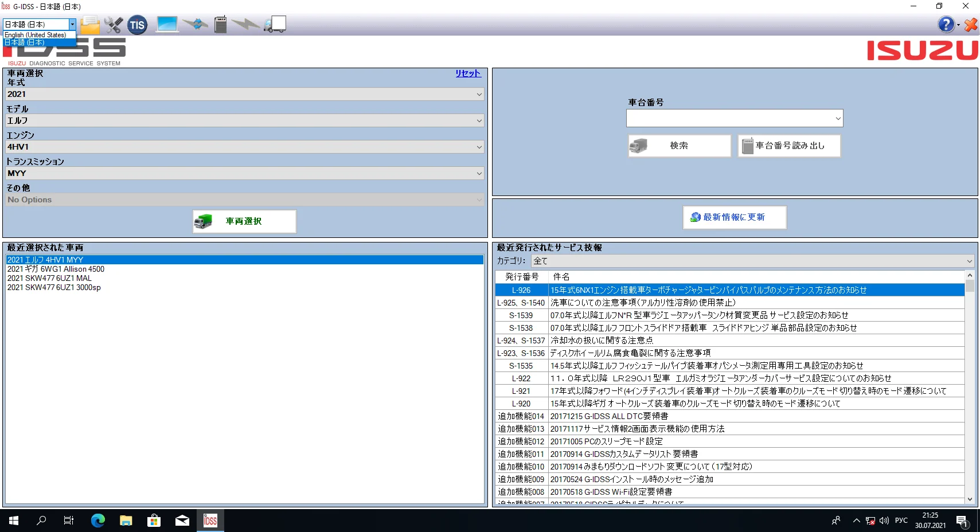The height and width of the screenshot is (532, 980).
Task: Open the language selector dropdown arrow
Action: coord(72,24)
